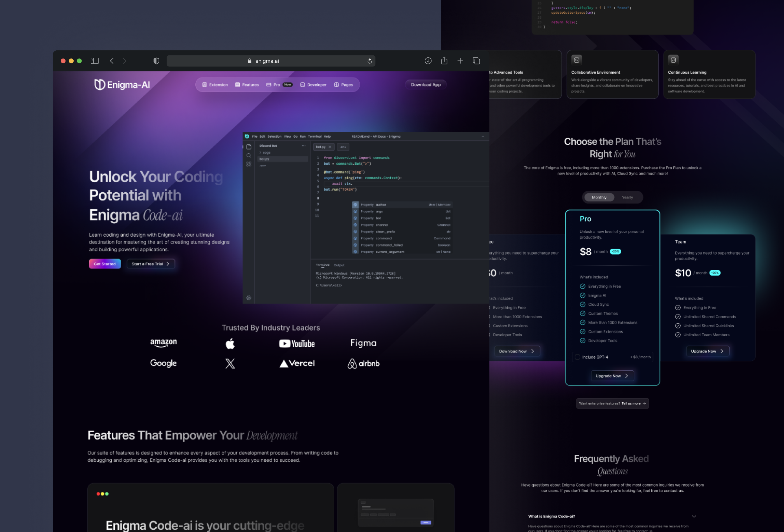The image size is (784, 532).
Task: Open the Pro nav item
Action: (279, 85)
